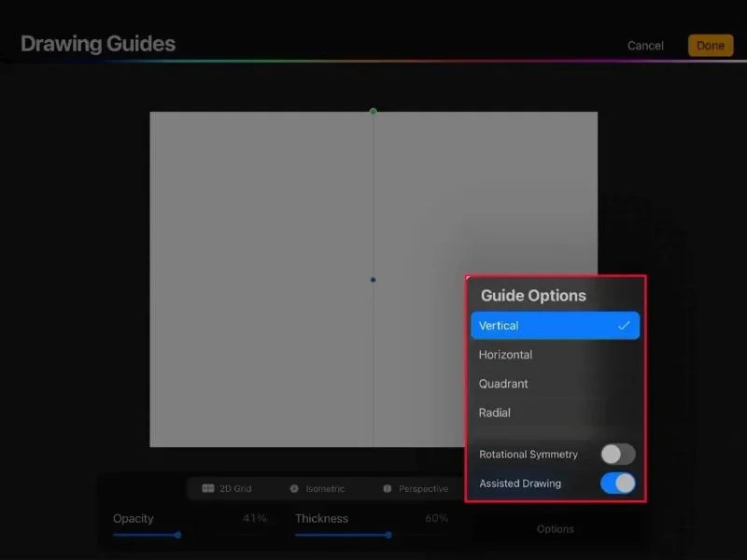Click the green node atop the guide line
747x560 pixels.
tap(373, 110)
